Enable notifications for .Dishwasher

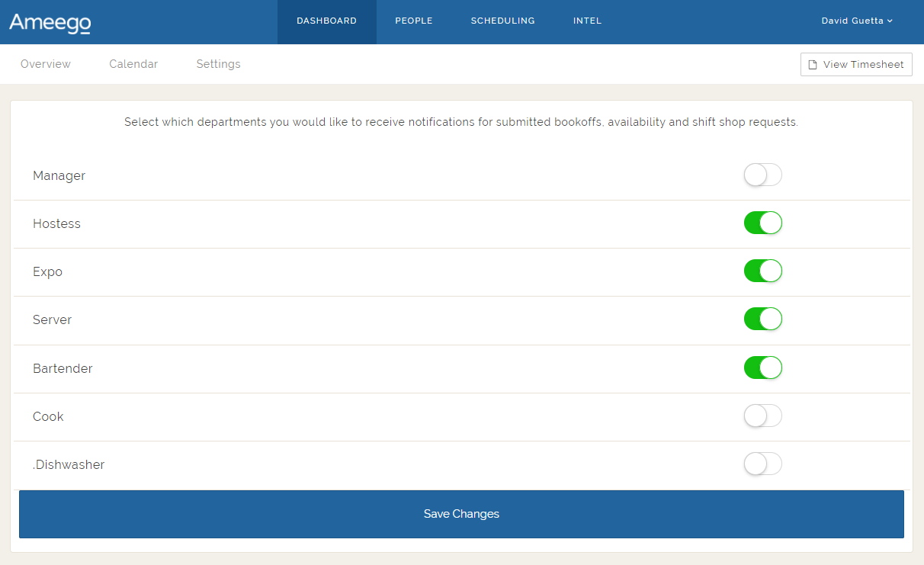(x=762, y=464)
